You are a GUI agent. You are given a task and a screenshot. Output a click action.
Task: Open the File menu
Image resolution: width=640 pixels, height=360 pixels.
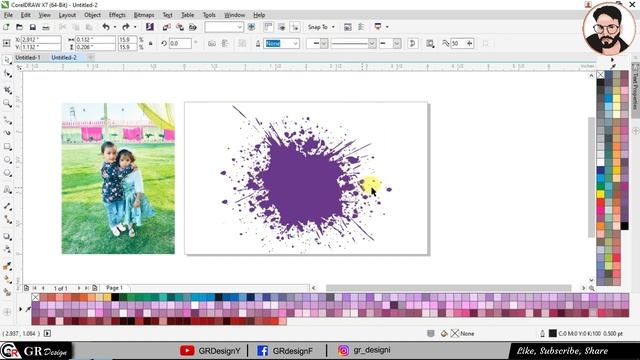pos(8,15)
